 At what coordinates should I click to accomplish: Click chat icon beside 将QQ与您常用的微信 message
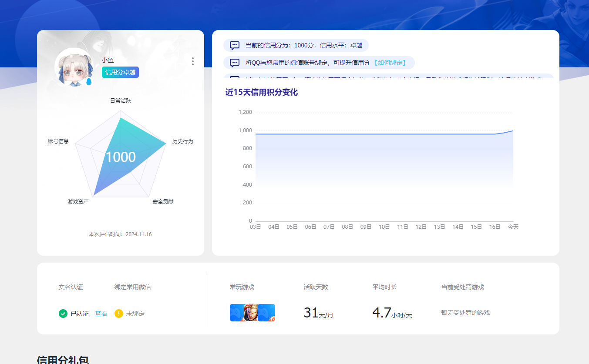[235, 63]
